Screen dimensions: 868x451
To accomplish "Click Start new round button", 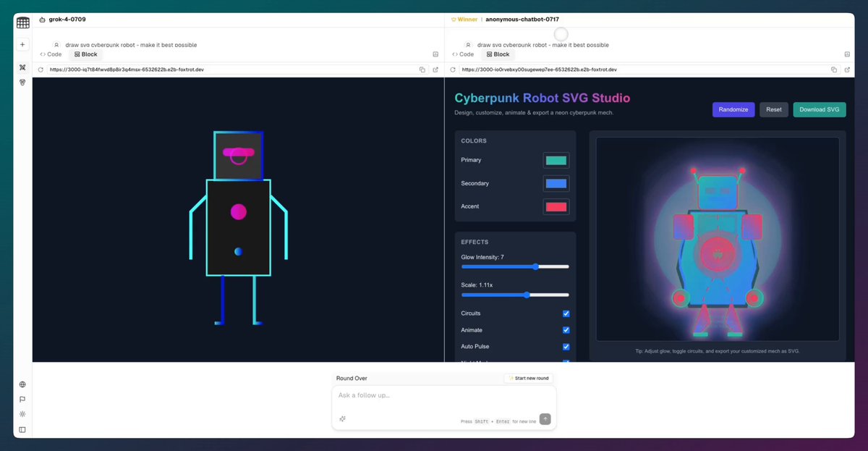I will pos(528,378).
